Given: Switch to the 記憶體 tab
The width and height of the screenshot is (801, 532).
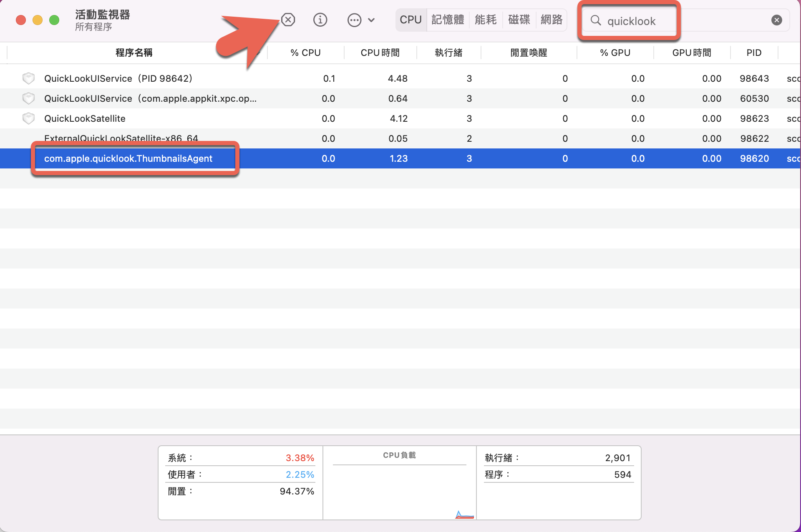Looking at the screenshot, I should tap(447, 20).
